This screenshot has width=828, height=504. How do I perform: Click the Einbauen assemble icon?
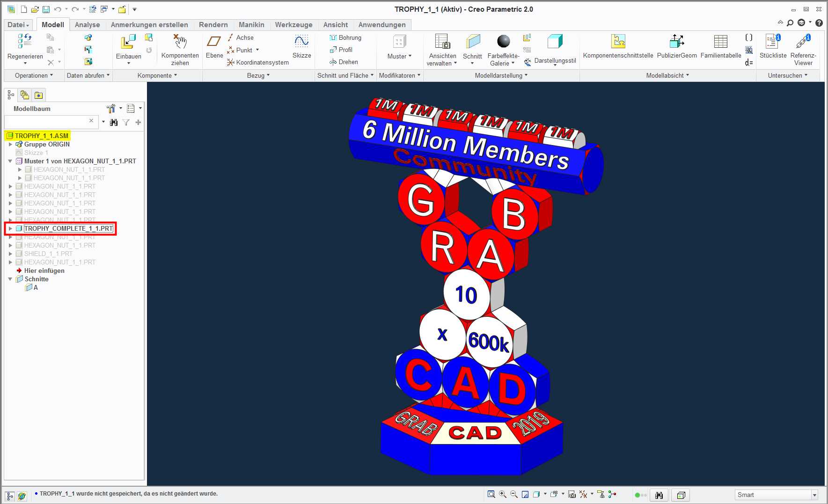click(128, 42)
